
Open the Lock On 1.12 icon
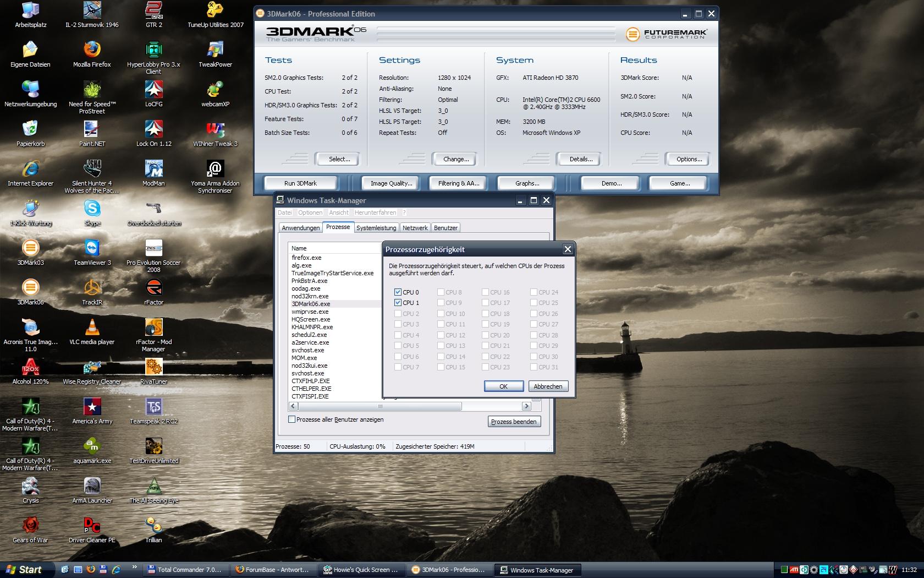(153, 133)
